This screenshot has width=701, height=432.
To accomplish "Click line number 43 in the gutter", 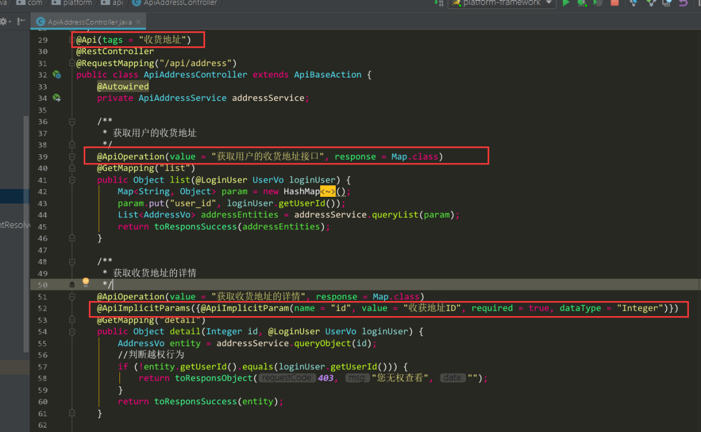I will click(42, 203).
